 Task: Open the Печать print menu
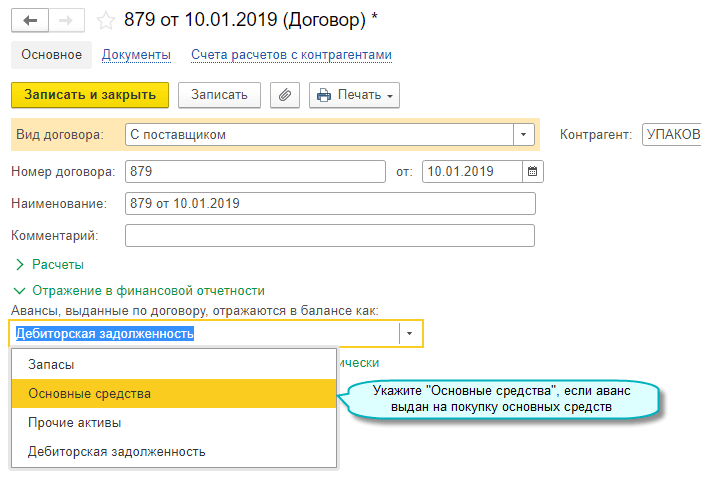click(355, 95)
